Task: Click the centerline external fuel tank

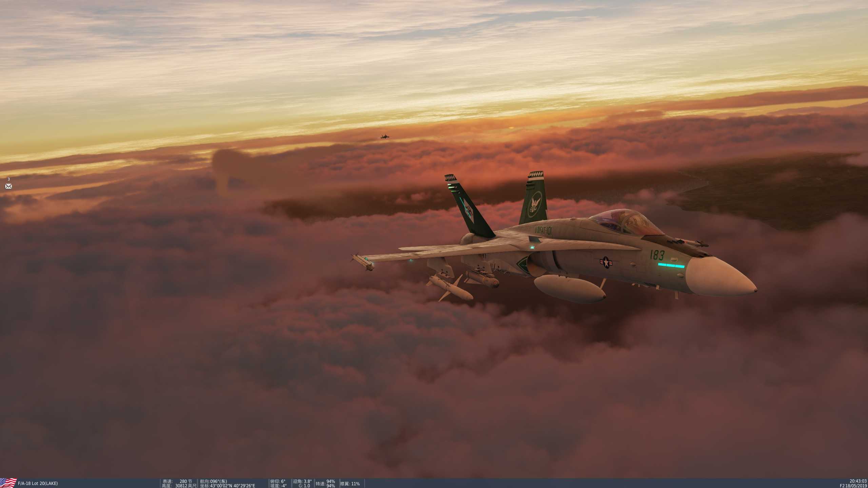Action: [570, 289]
